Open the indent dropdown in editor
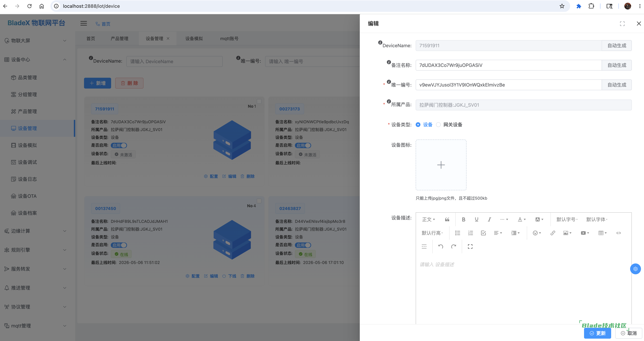 pos(515,233)
